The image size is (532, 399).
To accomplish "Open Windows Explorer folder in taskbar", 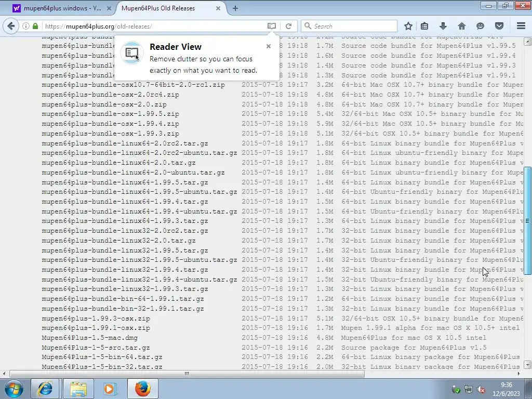I will 78,389.
